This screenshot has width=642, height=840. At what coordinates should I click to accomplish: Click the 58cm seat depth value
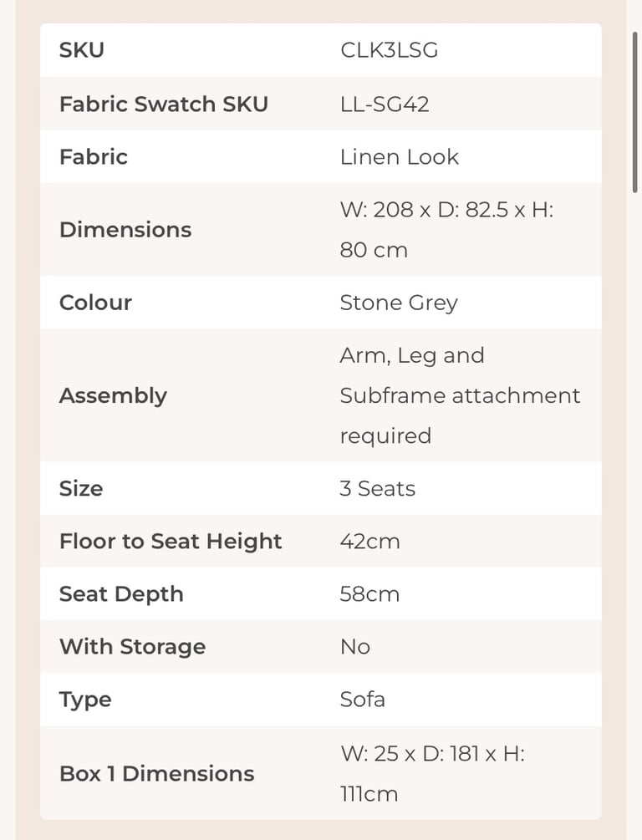tap(369, 594)
